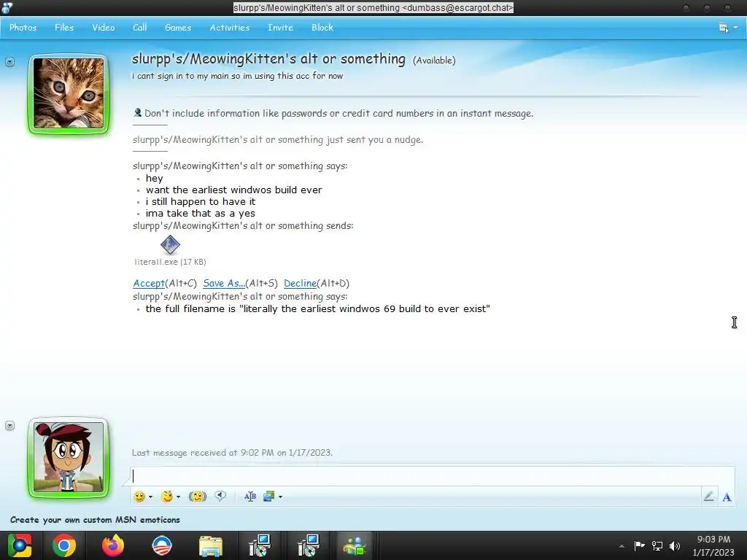
Task: Launch Google Chrome from taskbar
Action: pyautogui.click(x=64, y=545)
